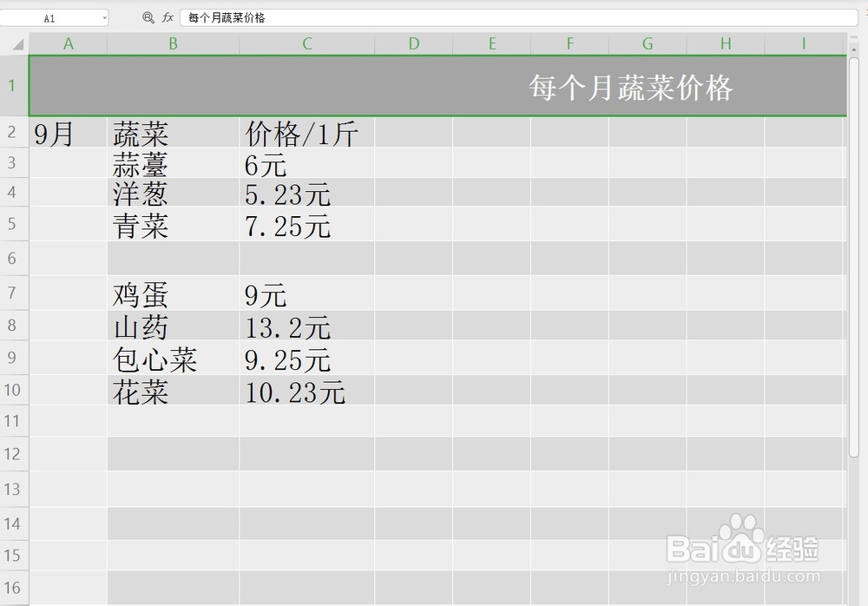Select the cell with 山药
The height and width of the screenshot is (606, 868).
pyautogui.click(x=174, y=325)
